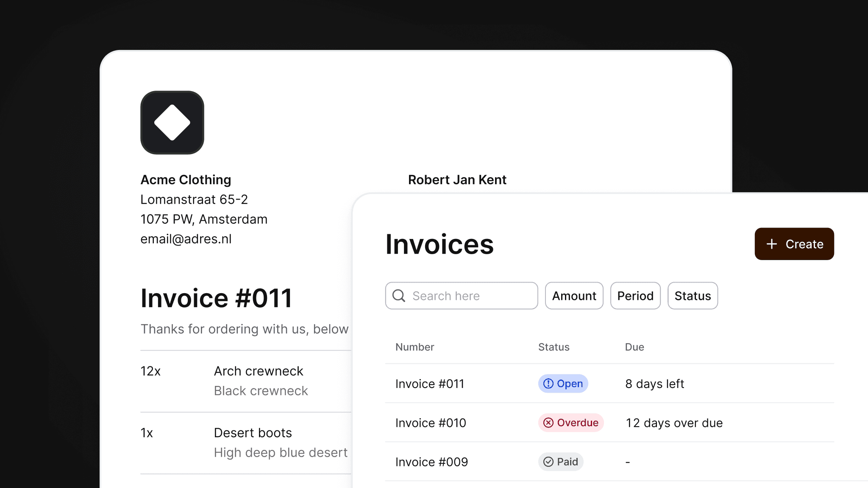Image resolution: width=868 pixels, height=488 pixels.
Task: Select the Overdue status badge for Invoice #010
Action: (x=570, y=423)
